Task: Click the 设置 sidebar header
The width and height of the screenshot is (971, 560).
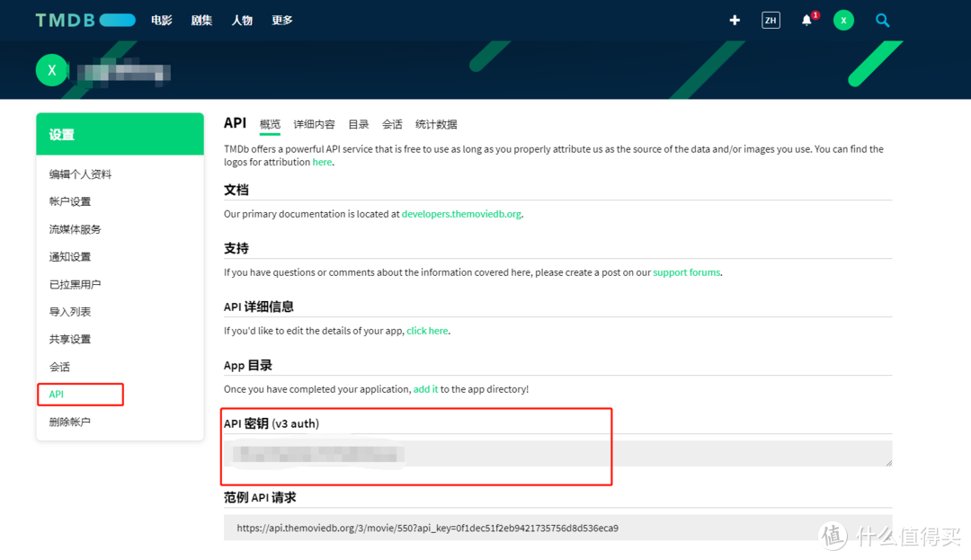Action: tap(120, 134)
